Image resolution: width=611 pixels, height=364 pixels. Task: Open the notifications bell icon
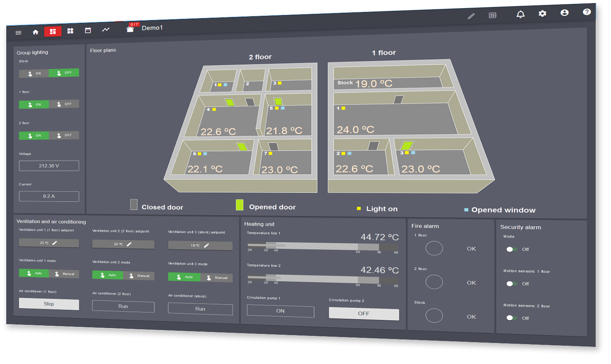(520, 14)
